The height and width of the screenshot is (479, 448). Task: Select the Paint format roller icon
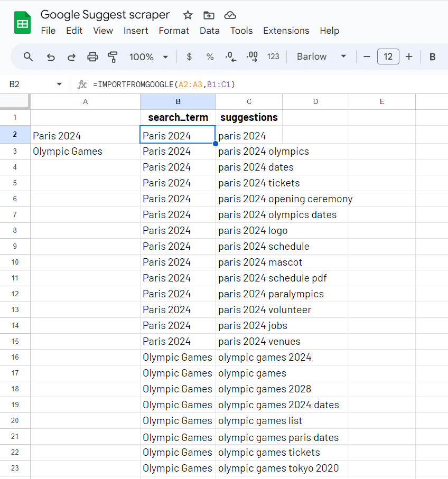(113, 57)
